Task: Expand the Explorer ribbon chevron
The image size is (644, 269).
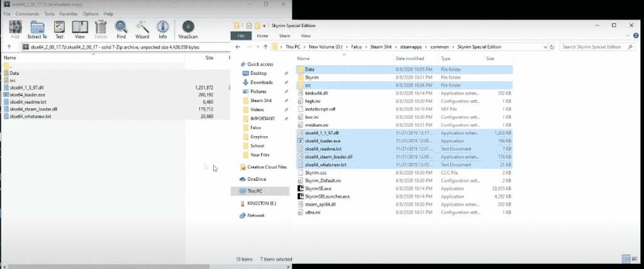Action: 628,36
